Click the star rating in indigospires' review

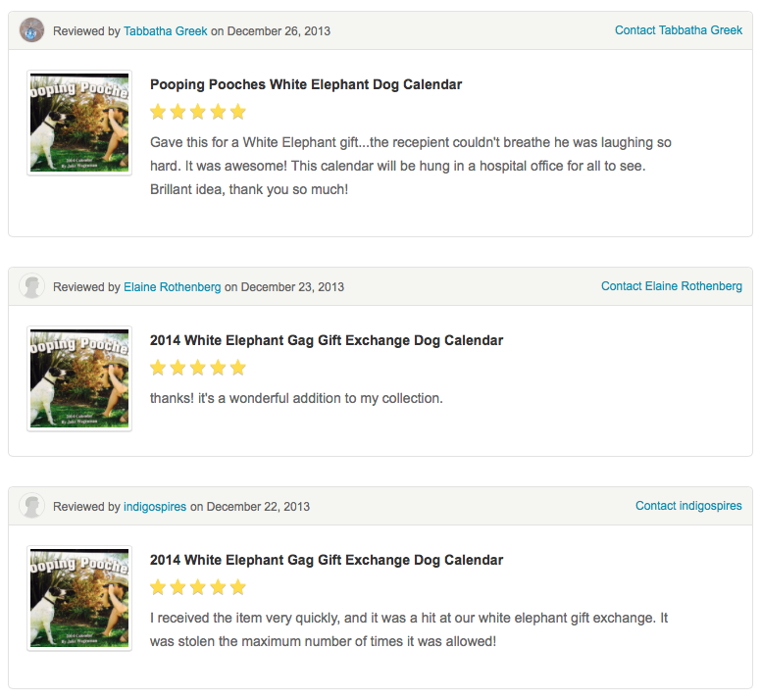coord(197,587)
